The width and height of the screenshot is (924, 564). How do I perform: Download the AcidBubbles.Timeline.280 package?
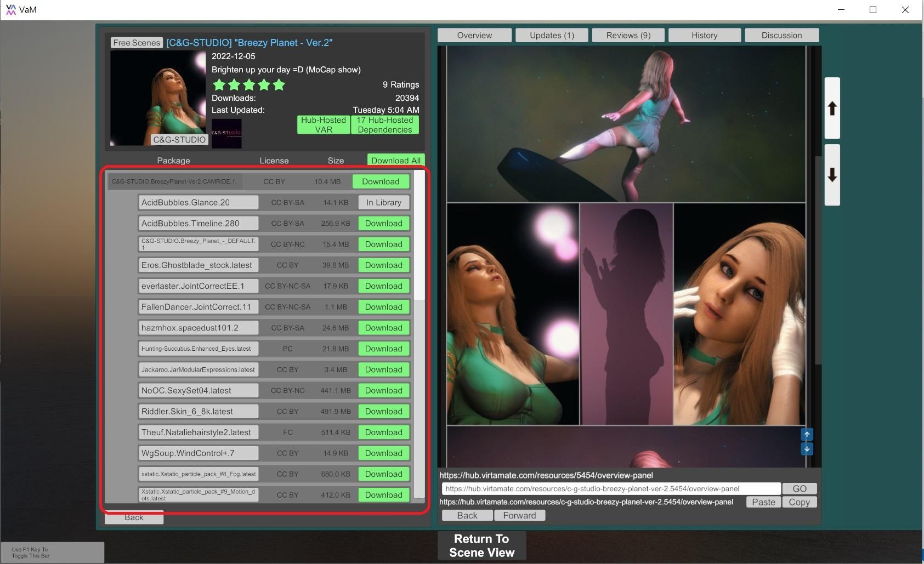[383, 223]
